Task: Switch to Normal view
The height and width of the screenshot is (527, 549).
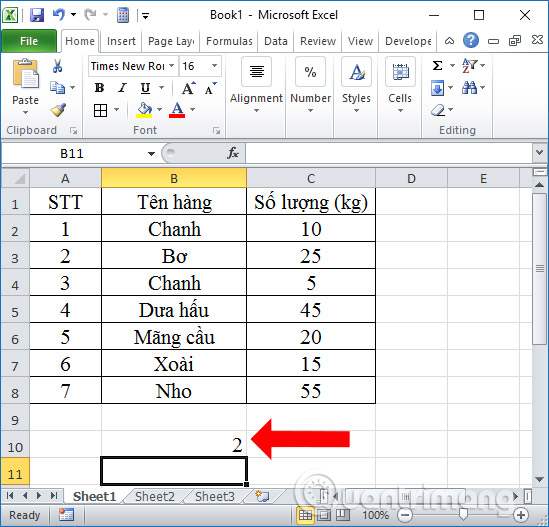Action: click(305, 515)
